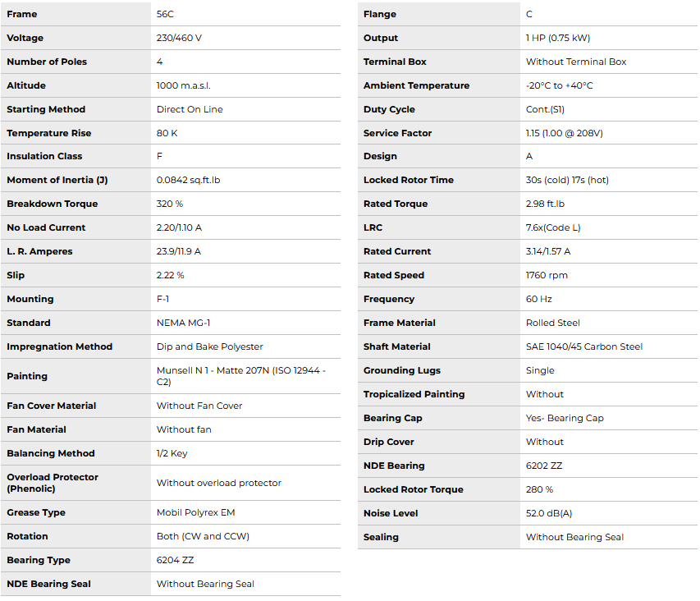Select the 6204 ZZ bearing type value
The image size is (700, 601).
[x=176, y=560]
